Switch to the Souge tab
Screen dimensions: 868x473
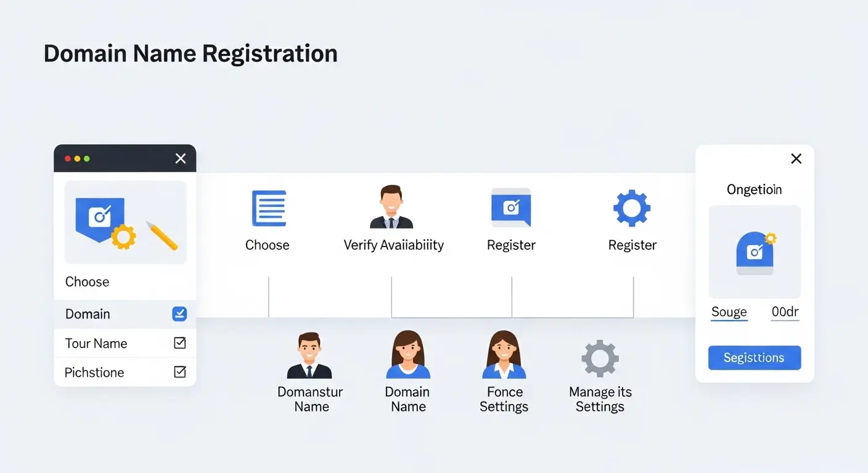tap(729, 312)
